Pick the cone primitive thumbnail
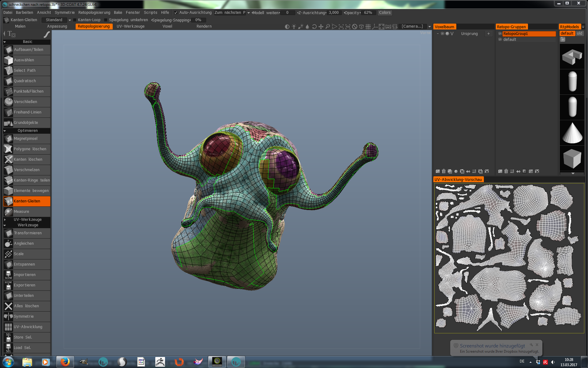 point(572,133)
